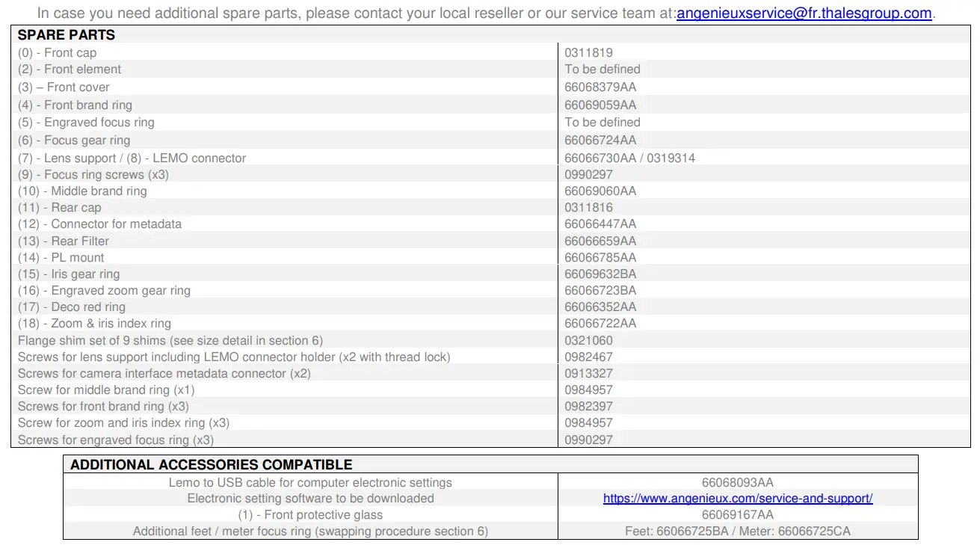980x548 pixels.
Task: Click part number 66066722AA
Action: coord(601,324)
